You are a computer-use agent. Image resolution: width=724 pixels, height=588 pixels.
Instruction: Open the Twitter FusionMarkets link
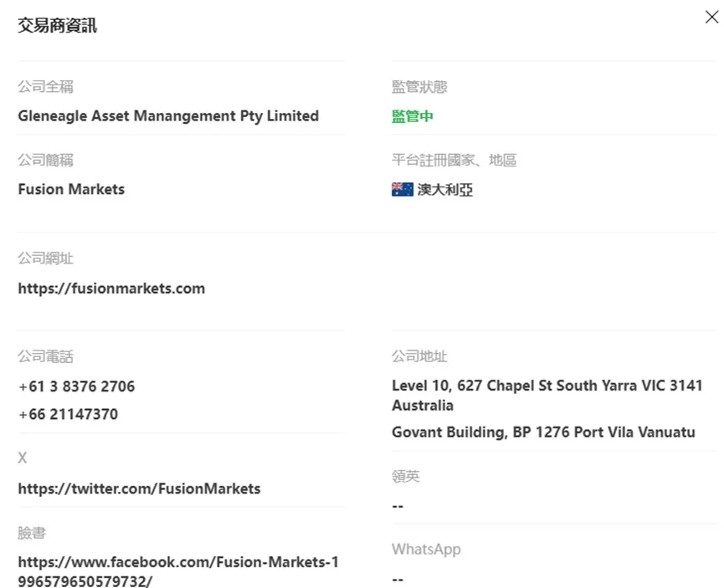139,488
